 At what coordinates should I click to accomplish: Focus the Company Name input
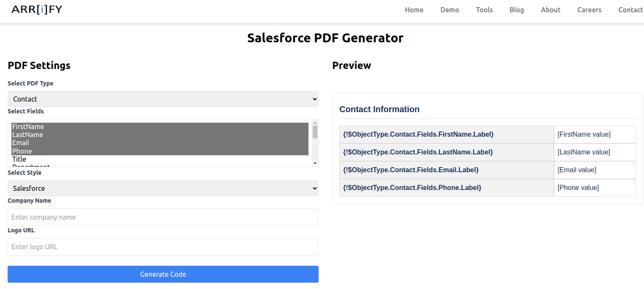(163, 217)
